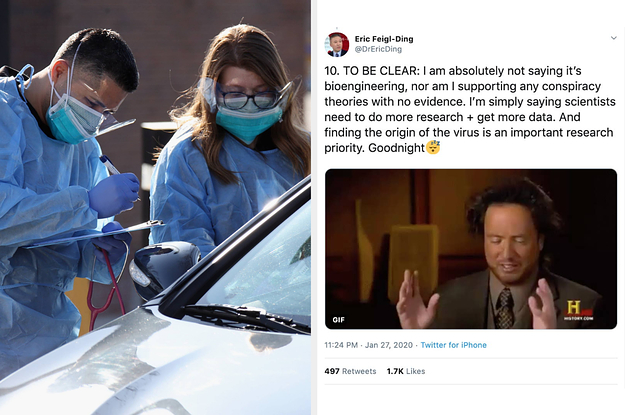Open the 11:24 PM Jan 27, 2020 timestamp
The image size is (625, 415).
(368, 345)
